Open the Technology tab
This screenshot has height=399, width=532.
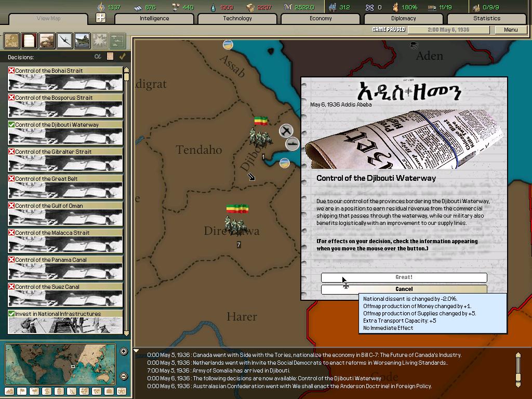tap(237, 18)
